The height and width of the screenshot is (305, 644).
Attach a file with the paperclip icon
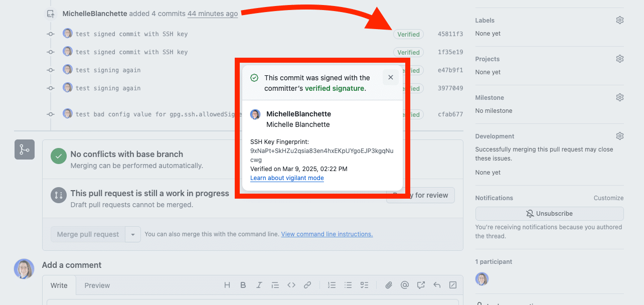coord(388,285)
